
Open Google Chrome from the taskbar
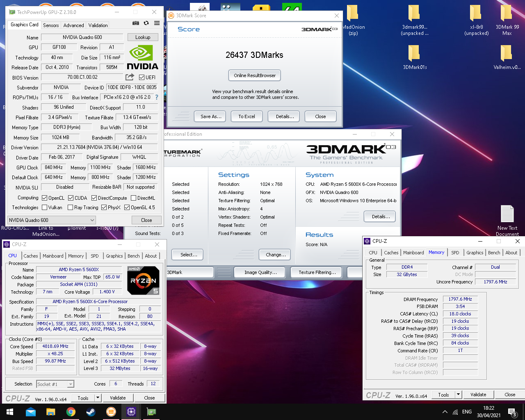pyautogui.click(x=71, y=412)
